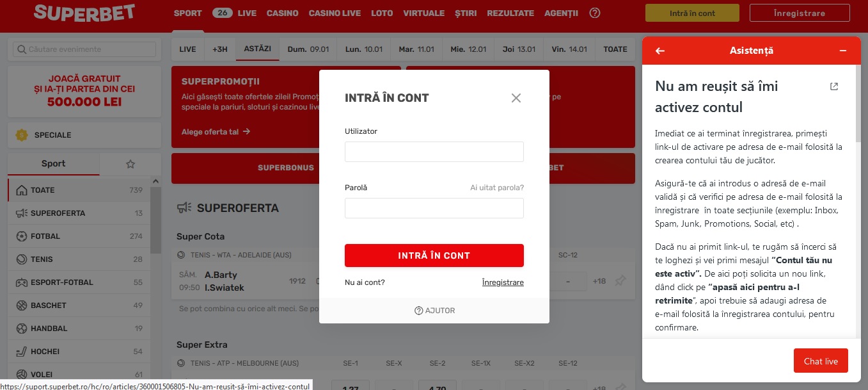Screen dimensions: 868x390
Task: Select TOATE in the sports list
Action: point(79,190)
